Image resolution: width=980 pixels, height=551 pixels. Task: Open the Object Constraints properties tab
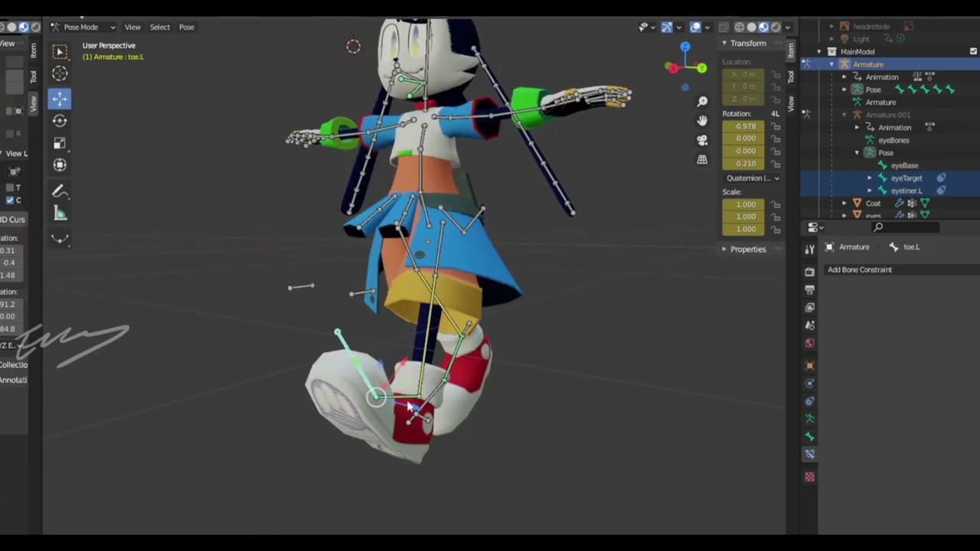point(809,401)
